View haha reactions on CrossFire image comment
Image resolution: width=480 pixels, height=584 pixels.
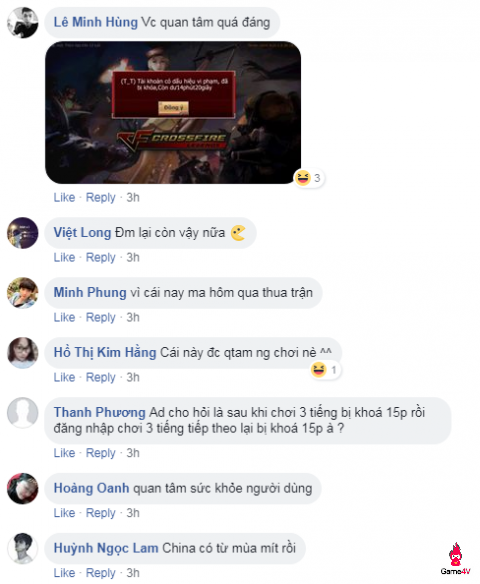click(308, 178)
